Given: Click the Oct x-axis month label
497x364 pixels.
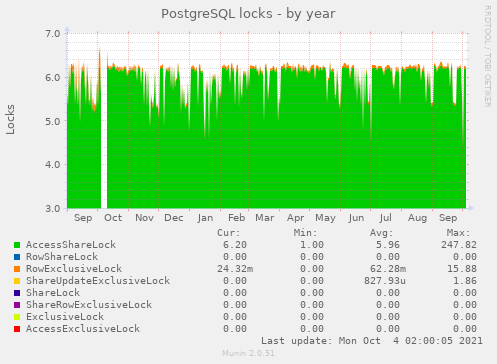Looking at the screenshot, I should [113, 218].
